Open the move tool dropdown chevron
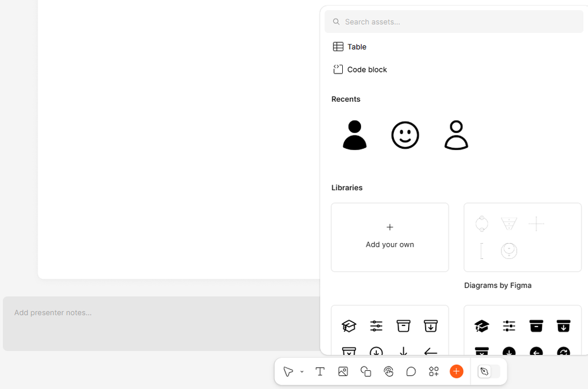588x389 pixels. tap(302, 372)
